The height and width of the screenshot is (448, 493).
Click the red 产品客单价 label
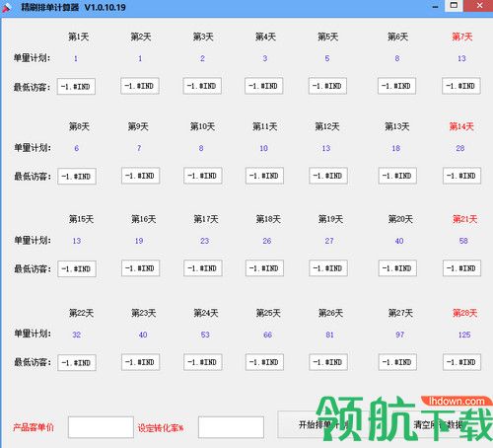pos(34,427)
